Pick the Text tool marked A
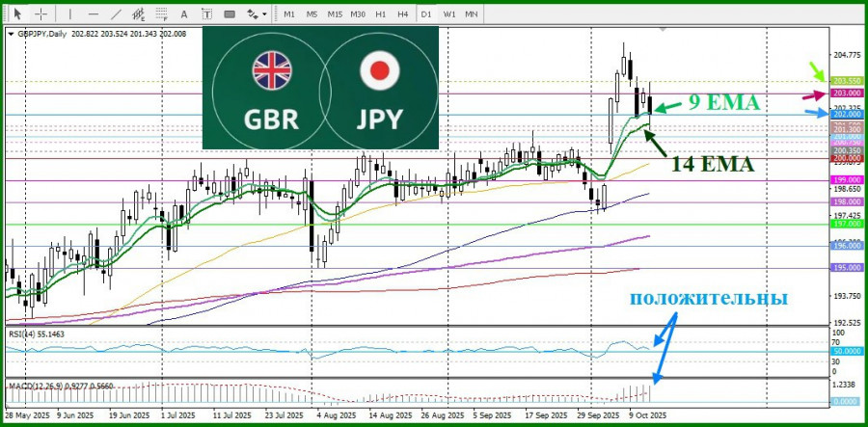The height and width of the screenshot is (427, 868). tap(184, 13)
